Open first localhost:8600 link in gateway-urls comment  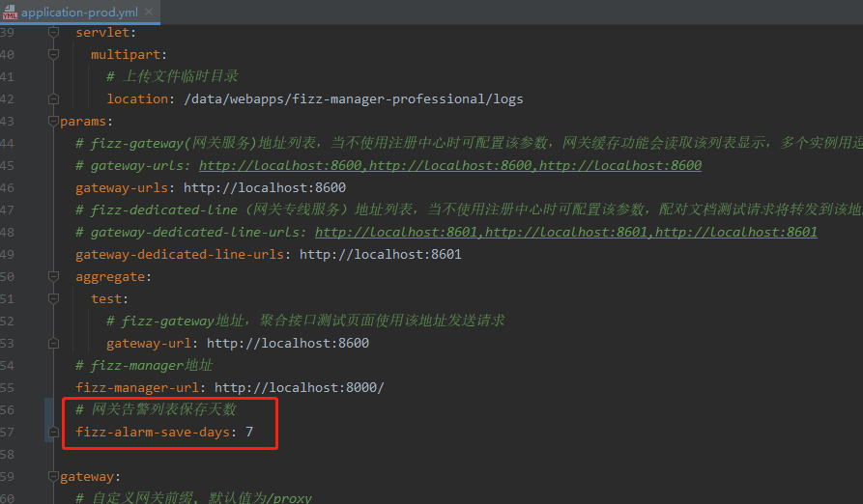pyautogui.click(x=280, y=165)
